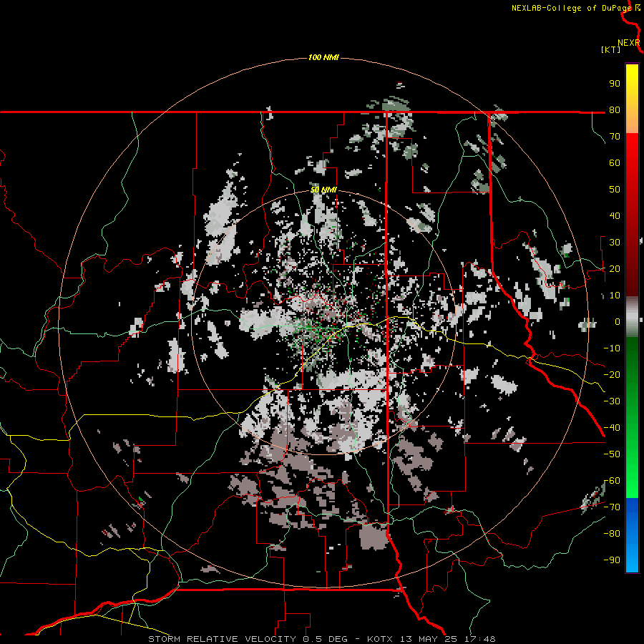Click the 90 value on the velocity scale

[615, 84]
